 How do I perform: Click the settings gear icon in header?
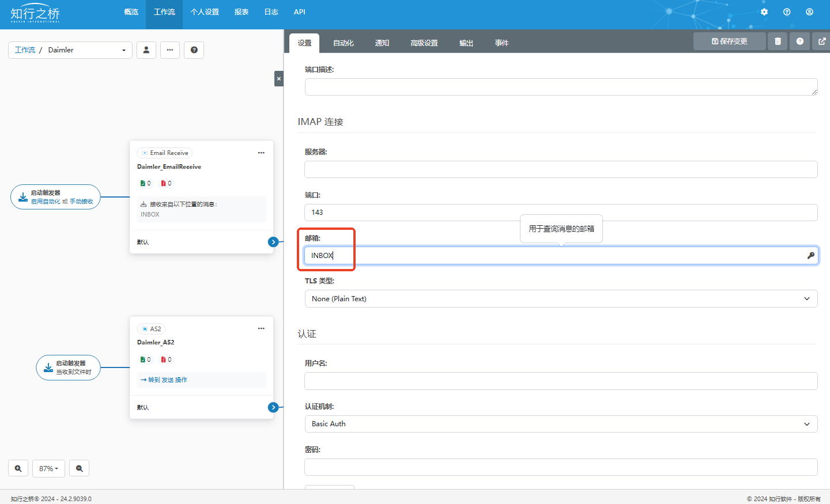tap(764, 12)
